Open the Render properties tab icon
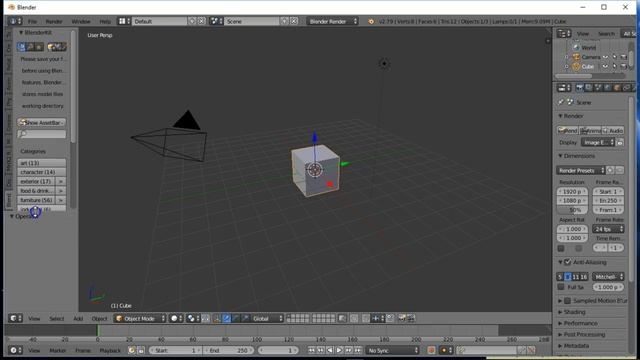 click(579, 88)
